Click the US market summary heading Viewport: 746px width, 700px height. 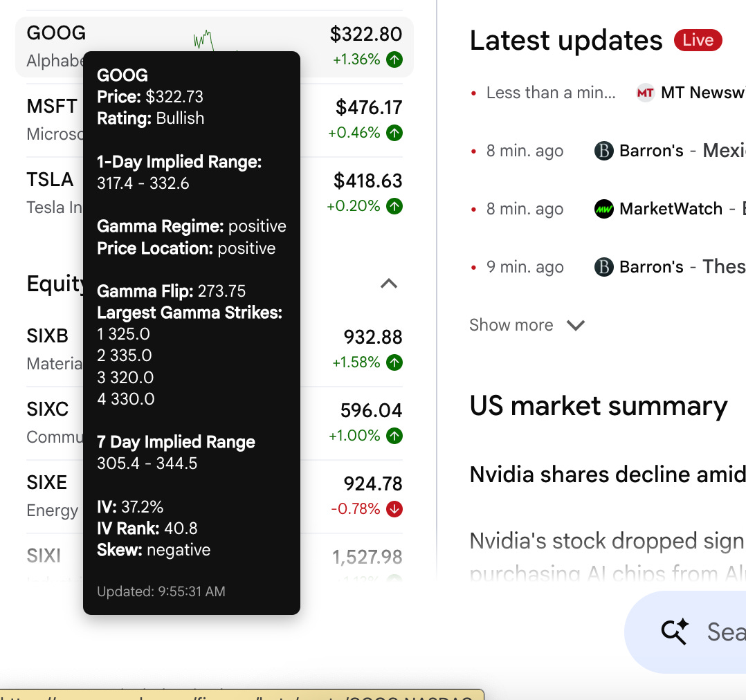pos(599,407)
